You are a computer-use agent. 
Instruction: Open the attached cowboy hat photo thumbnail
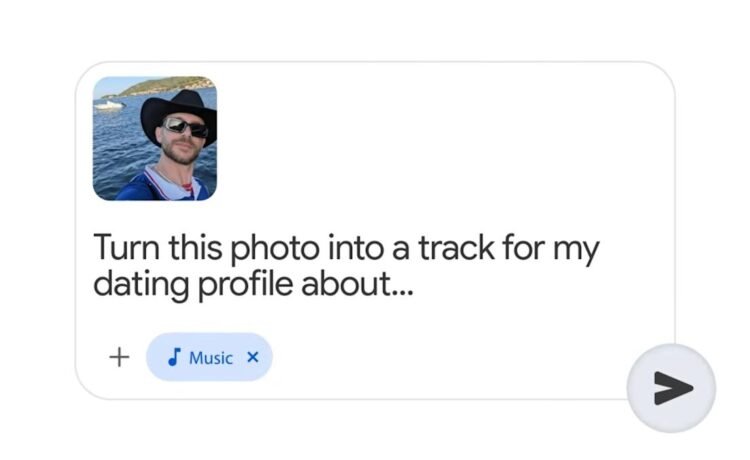click(155, 138)
